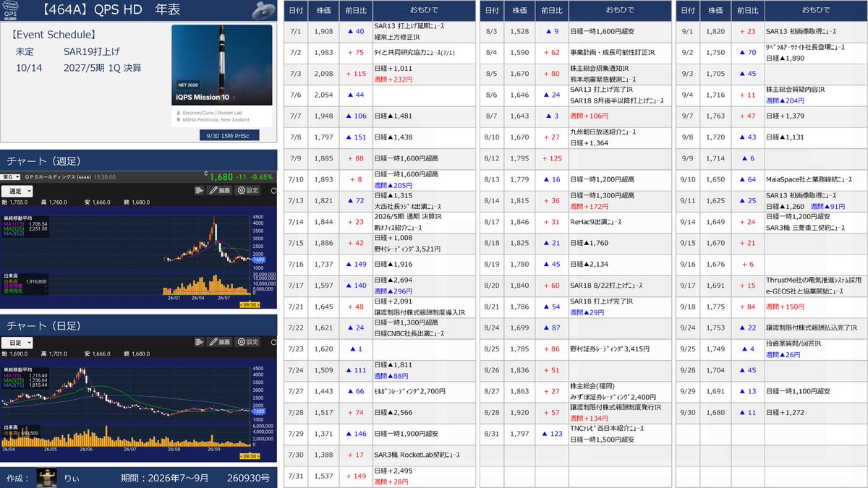
Task: Click the 2027/5期 1Q 決算 event entry
Action: (103, 68)
